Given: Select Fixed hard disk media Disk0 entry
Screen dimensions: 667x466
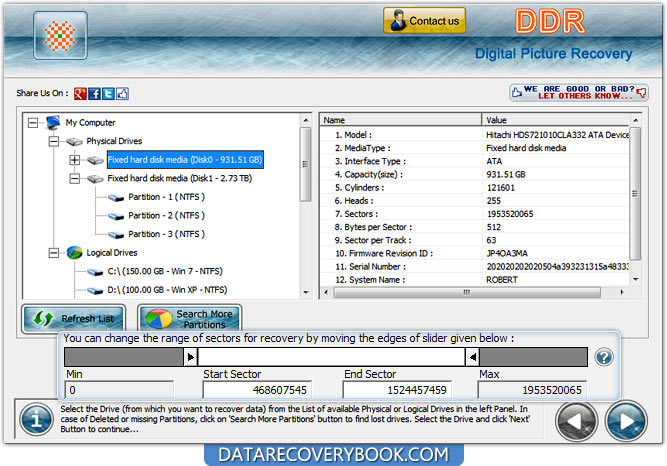Looking at the screenshot, I should [185, 160].
